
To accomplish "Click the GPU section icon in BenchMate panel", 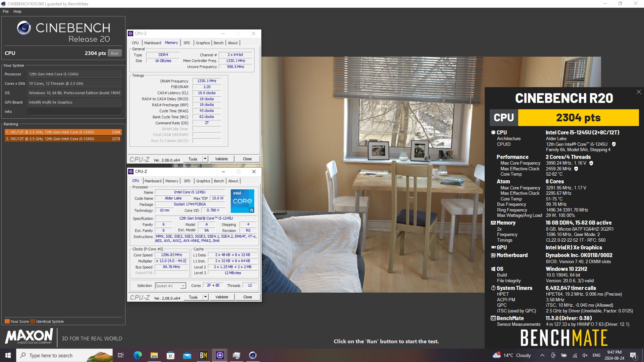I will point(493,247).
